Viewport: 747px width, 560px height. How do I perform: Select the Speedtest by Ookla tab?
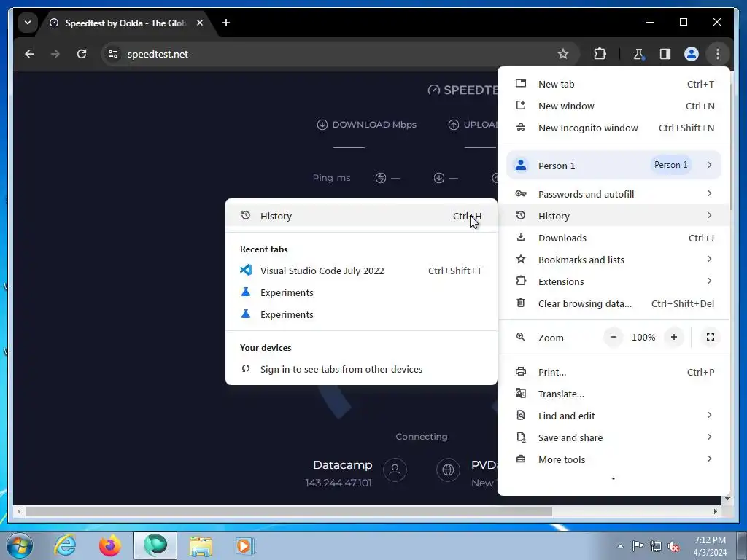[x=125, y=23]
